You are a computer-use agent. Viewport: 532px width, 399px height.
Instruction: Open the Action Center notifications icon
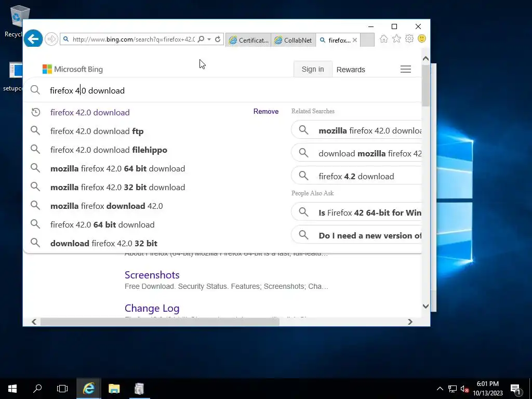click(515, 389)
